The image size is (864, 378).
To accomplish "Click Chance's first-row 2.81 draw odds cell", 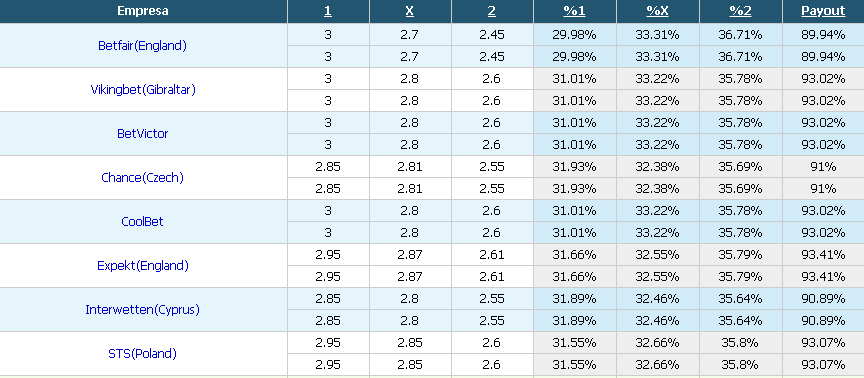I will point(410,167).
